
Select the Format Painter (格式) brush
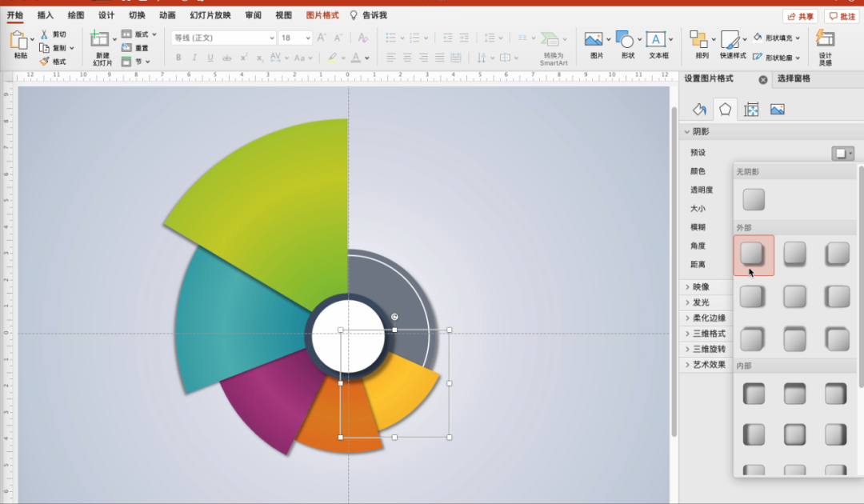(45, 61)
